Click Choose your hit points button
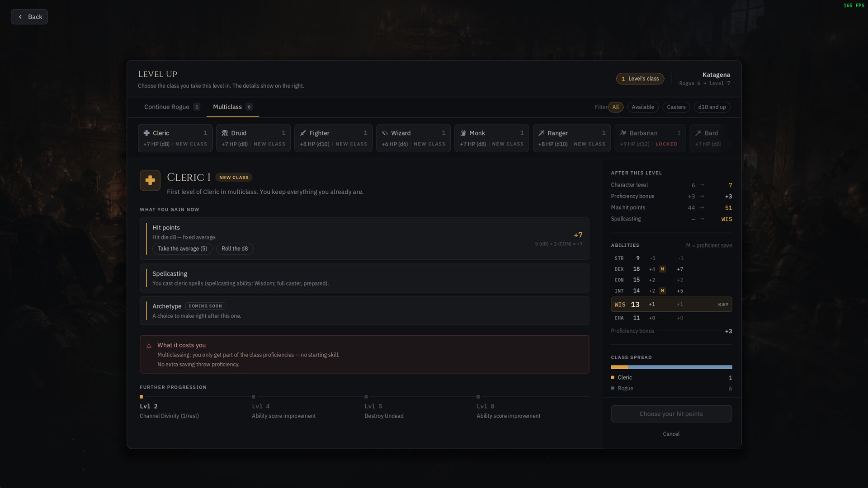Image resolution: width=868 pixels, height=488 pixels. point(671,414)
